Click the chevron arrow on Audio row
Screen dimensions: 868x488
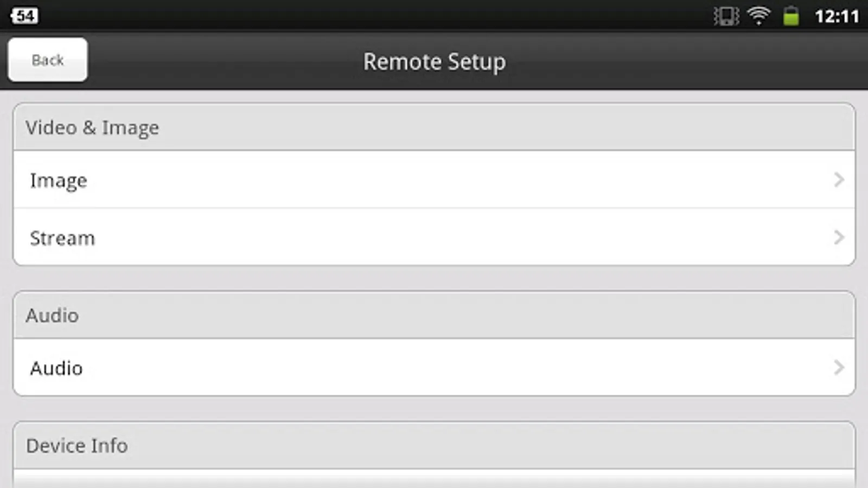point(839,368)
